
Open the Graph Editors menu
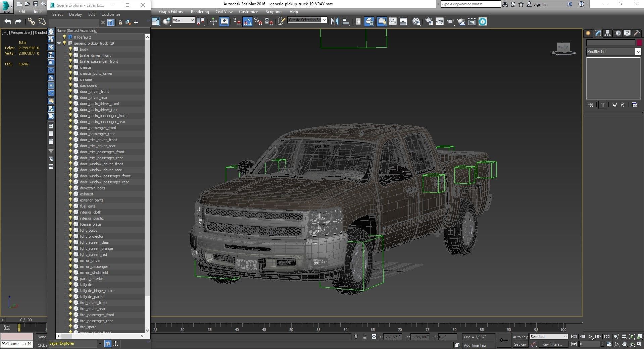pyautogui.click(x=171, y=12)
